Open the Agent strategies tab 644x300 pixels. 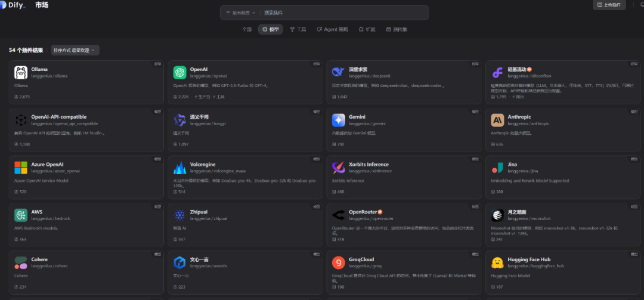[332, 29]
